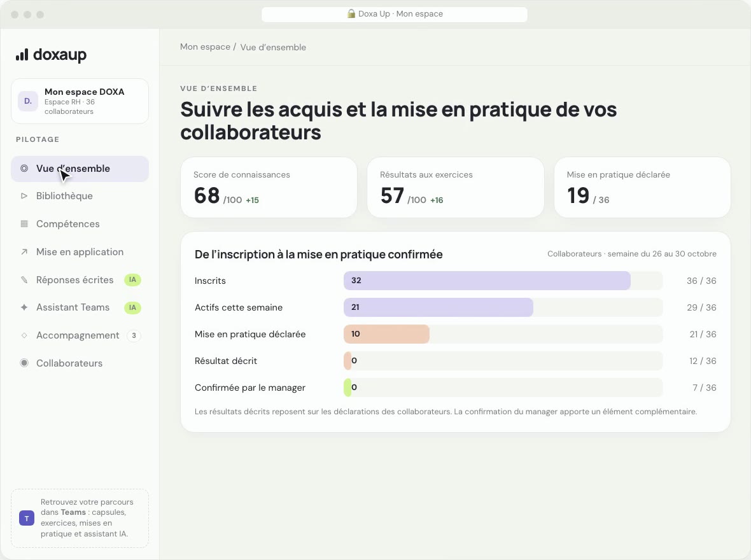Open the Bibliothèque section
The height and width of the screenshot is (560, 751).
pos(80,196)
